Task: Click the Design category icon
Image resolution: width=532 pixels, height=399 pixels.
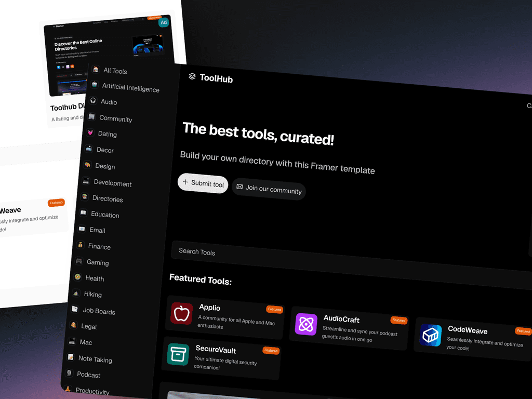Action: 87,166
